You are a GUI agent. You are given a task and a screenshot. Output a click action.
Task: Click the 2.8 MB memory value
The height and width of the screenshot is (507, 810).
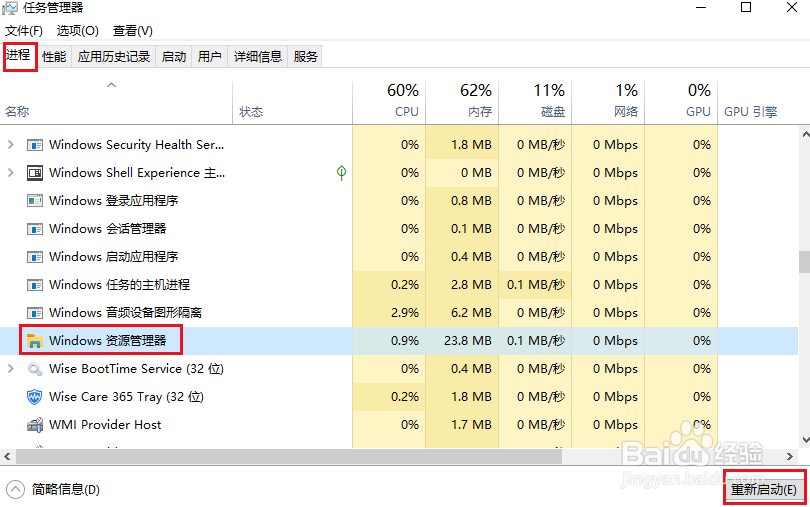click(x=471, y=284)
